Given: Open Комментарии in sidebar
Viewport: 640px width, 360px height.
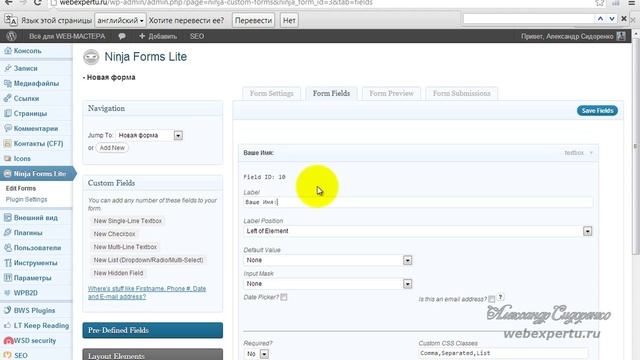Looking at the screenshot, I should pyautogui.click(x=36, y=129).
